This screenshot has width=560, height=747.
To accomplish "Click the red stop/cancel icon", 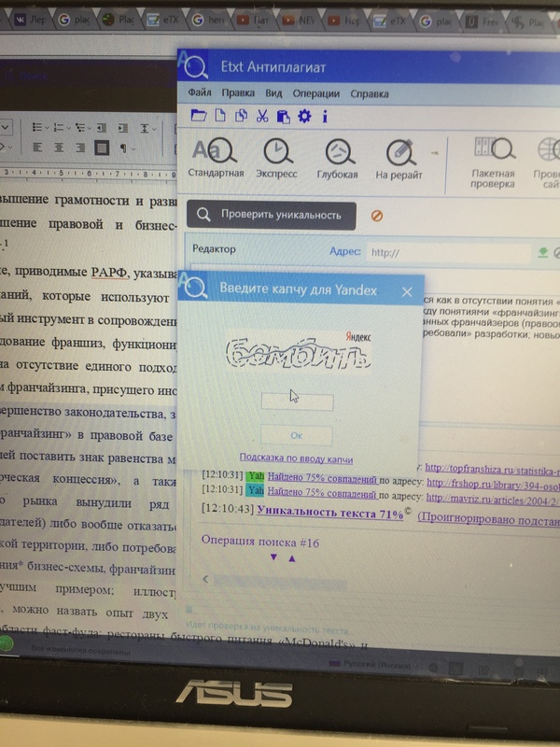I will [x=377, y=215].
